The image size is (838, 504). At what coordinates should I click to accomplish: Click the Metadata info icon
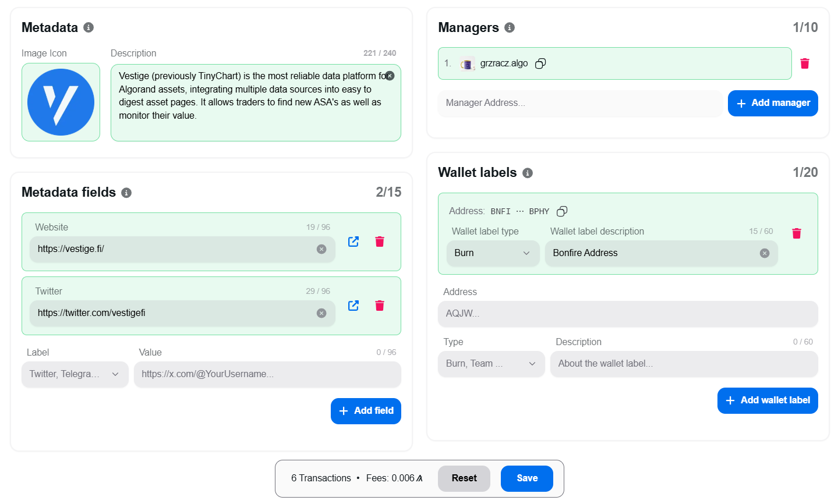click(x=89, y=27)
